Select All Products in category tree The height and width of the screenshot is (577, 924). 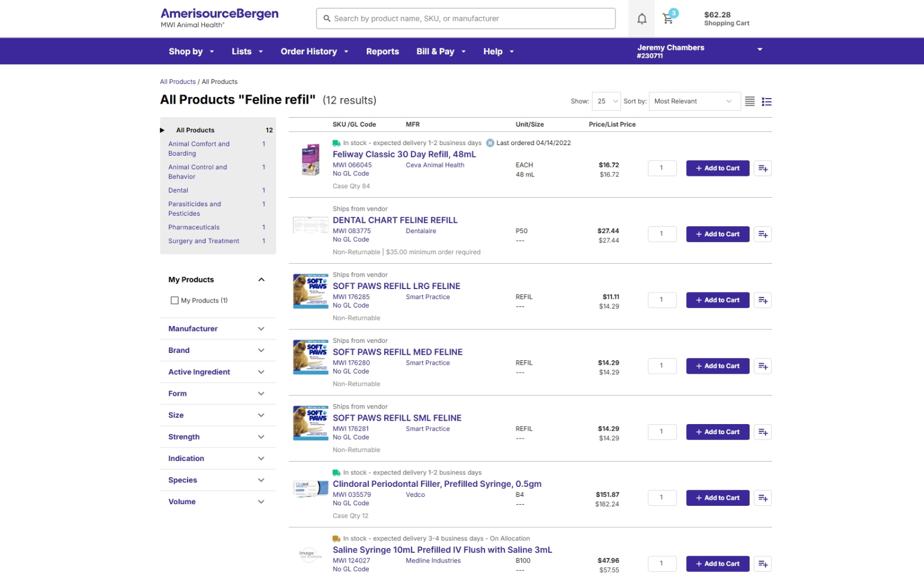point(195,131)
